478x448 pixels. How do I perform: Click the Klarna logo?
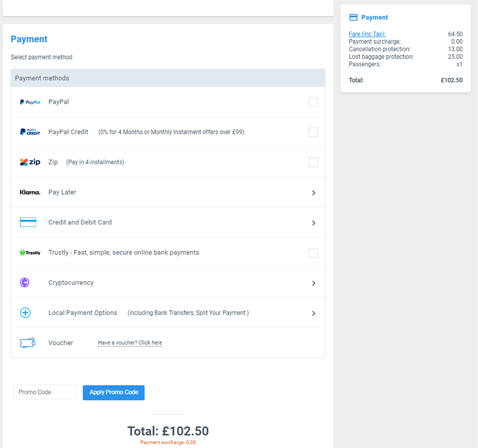(30, 192)
